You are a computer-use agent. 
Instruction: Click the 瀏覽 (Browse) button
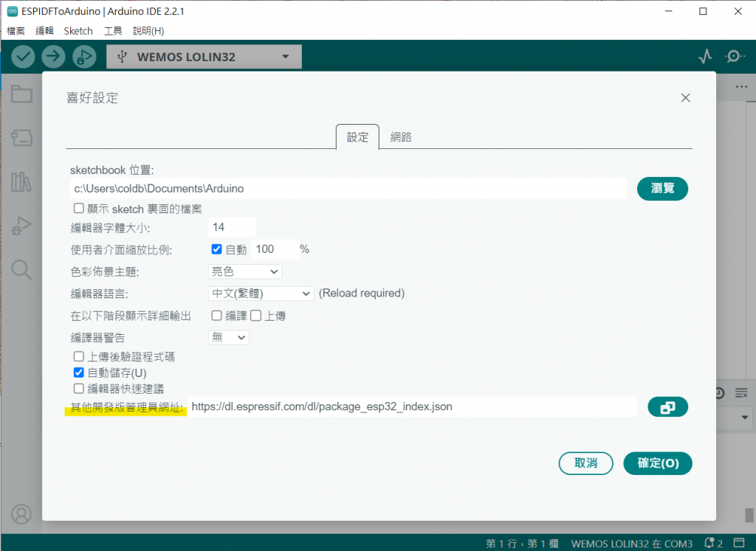point(662,188)
